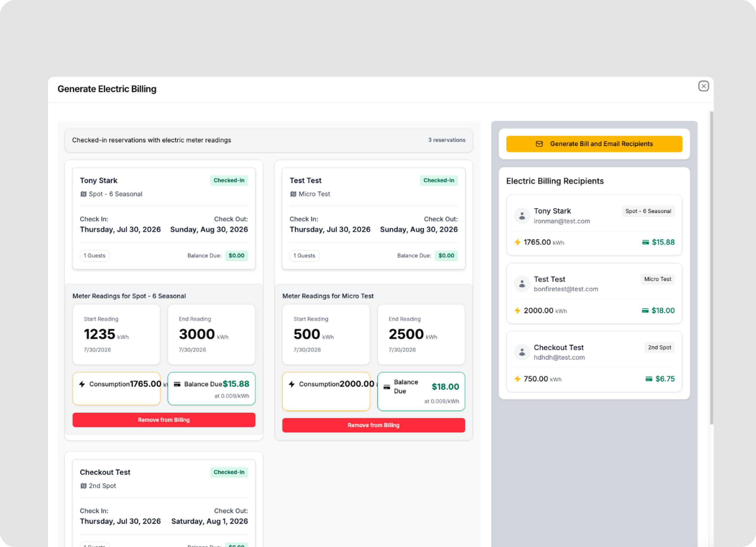Click the map icon beside 2nd Spot
This screenshot has height=547, width=756.
(x=83, y=486)
